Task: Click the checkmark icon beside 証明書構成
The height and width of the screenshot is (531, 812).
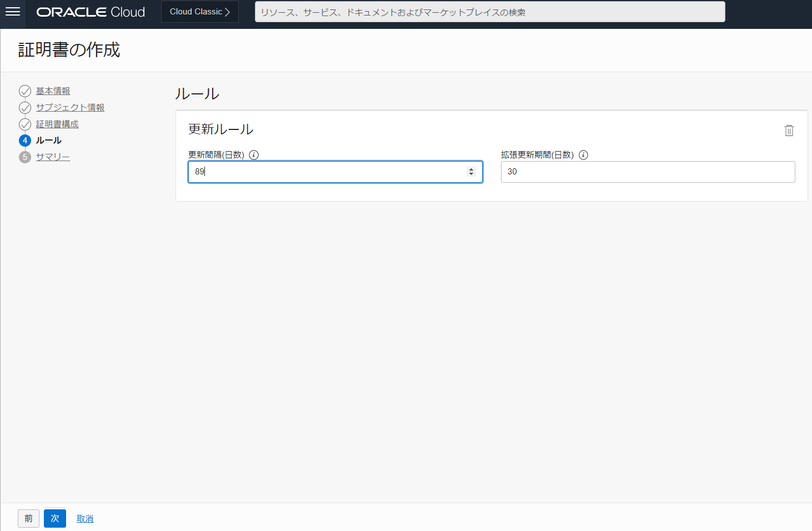Action: 25,124
